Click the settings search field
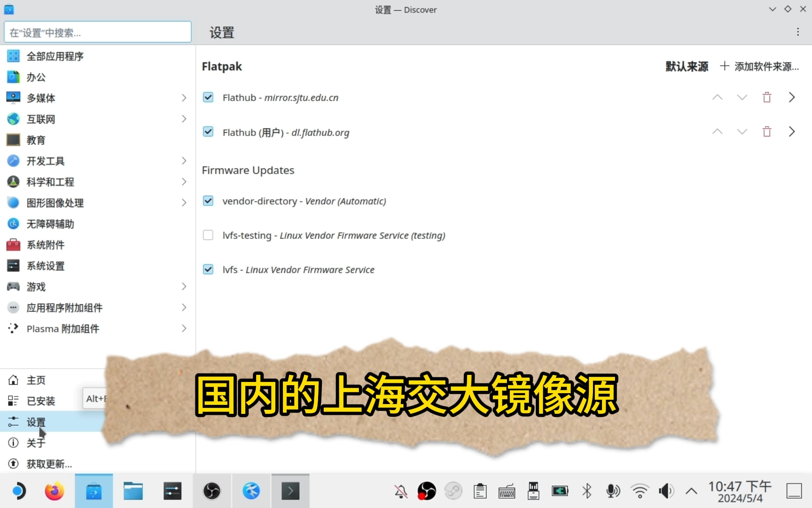 [98, 32]
